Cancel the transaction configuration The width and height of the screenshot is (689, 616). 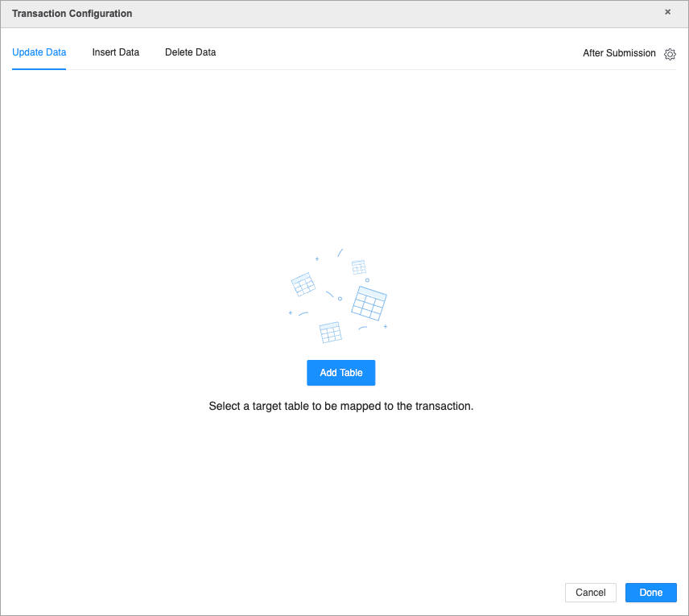tap(590, 593)
